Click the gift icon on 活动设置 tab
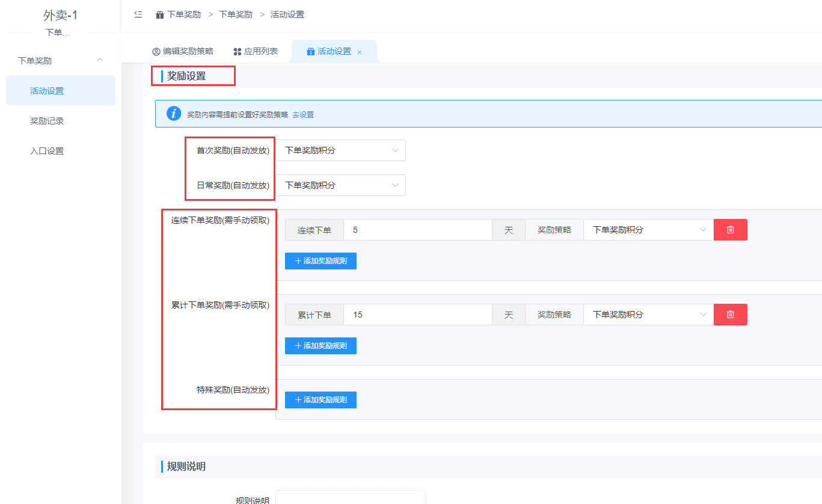The image size is (822, 504). [x=311, y=52]
